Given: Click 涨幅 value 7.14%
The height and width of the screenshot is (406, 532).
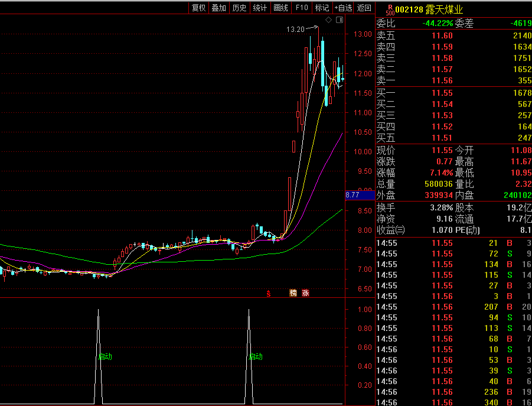Looking at the screenshot, I should (442, 173).
